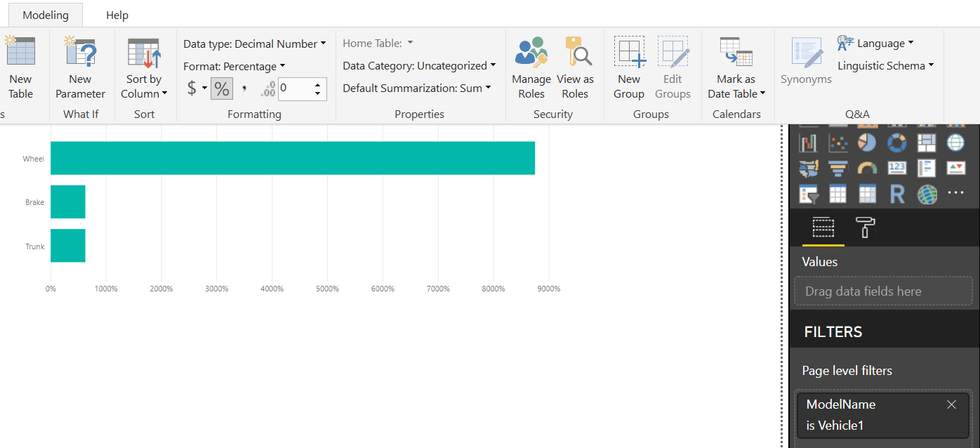The height and width of the screenshot is (448, 980).
Task: Open Default Summarization Sum dropdown
Action: (416, 88)
